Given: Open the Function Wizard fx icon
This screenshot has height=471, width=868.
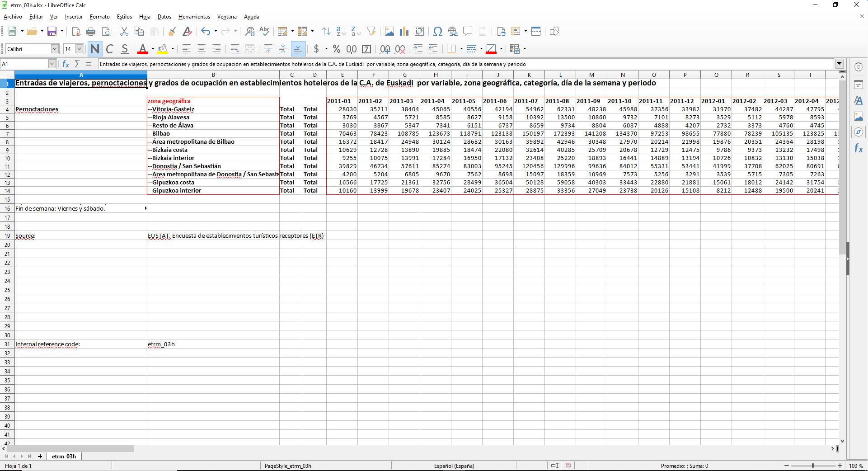Looking at the screenshot, I should tap(66, 64).
